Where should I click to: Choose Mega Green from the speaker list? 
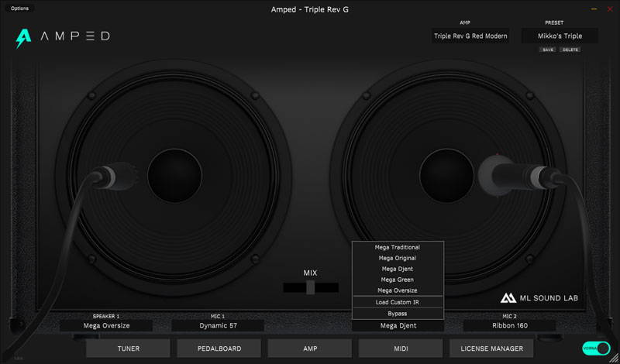pos(398,280)
